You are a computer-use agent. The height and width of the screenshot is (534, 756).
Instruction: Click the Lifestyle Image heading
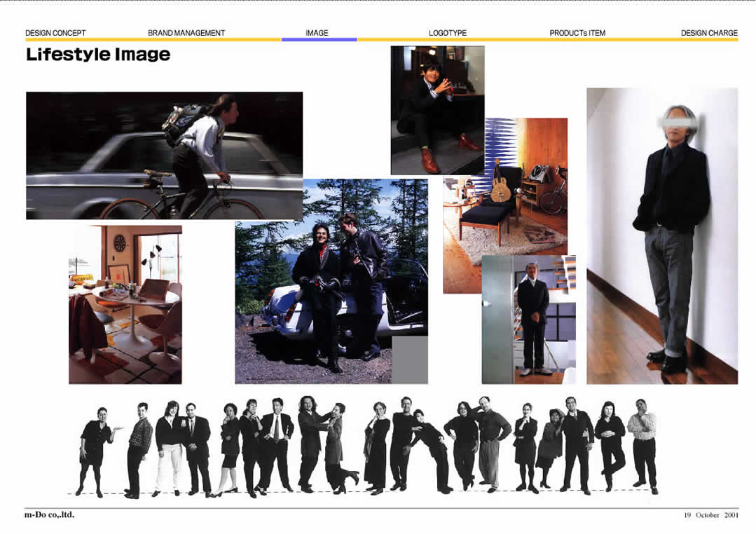pyautogui.click(x=98, y=54)
